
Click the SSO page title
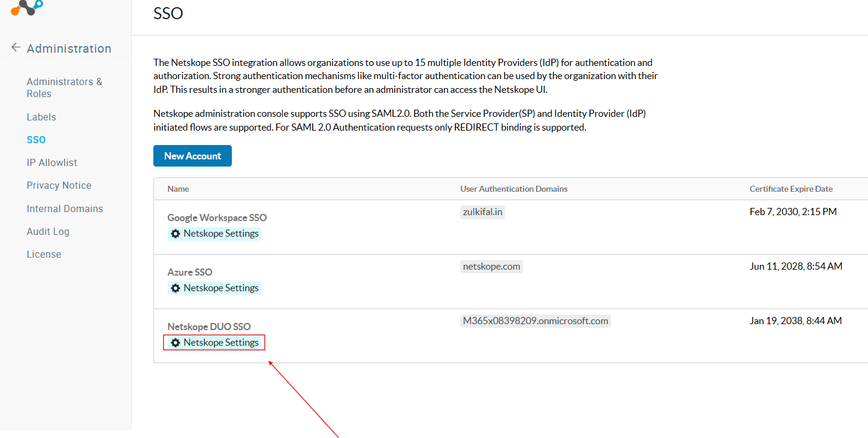(168, 13)
